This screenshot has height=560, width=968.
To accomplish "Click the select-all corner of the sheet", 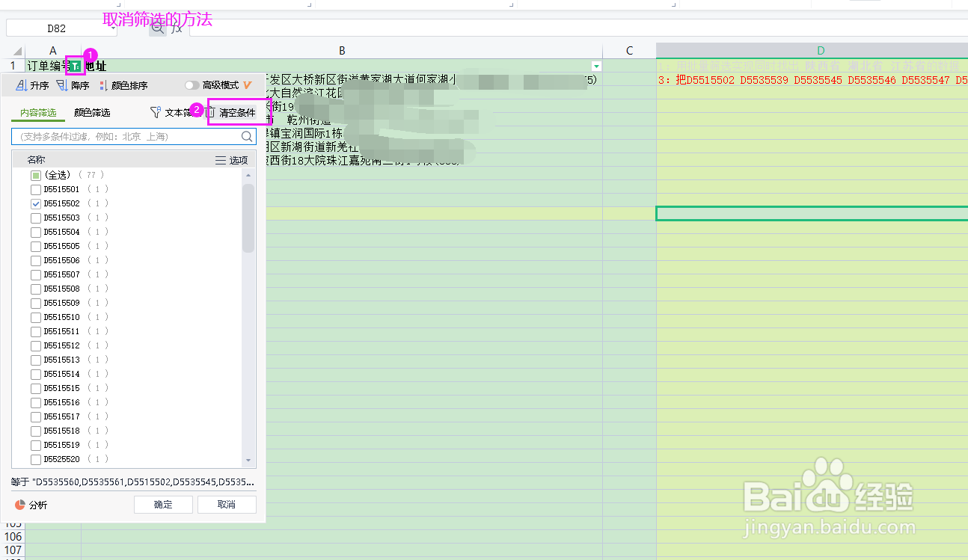I will coord(13,51).
